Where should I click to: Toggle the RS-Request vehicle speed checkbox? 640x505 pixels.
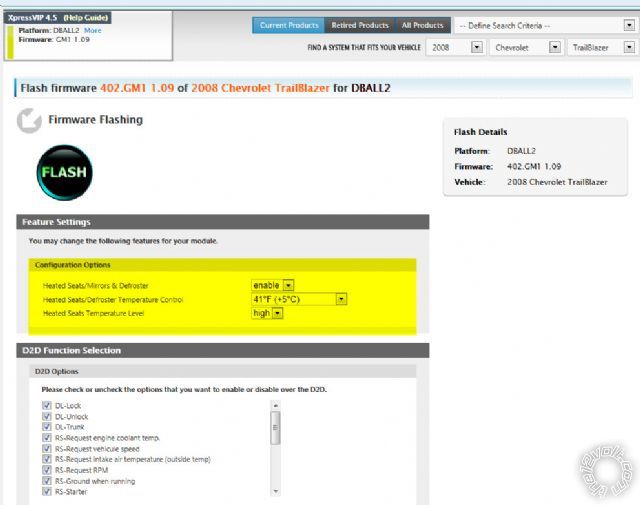47,449
